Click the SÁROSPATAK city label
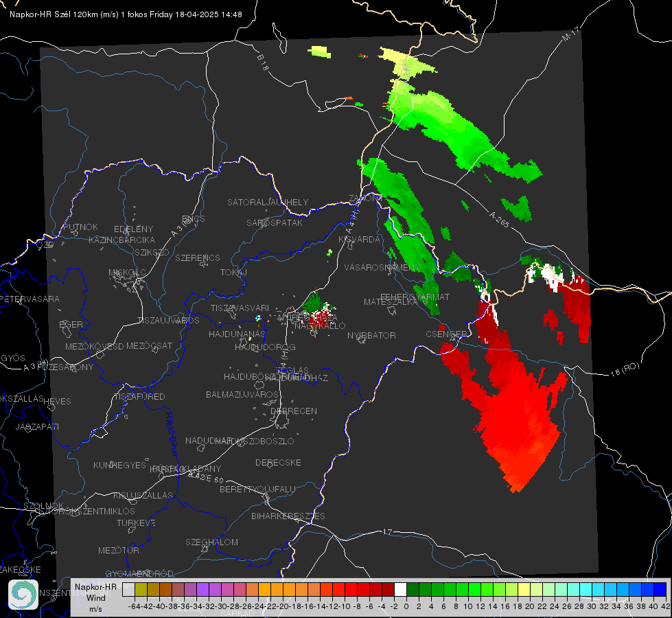The width and height of the screenshot is (672, 618). click(x=275, y=222)
